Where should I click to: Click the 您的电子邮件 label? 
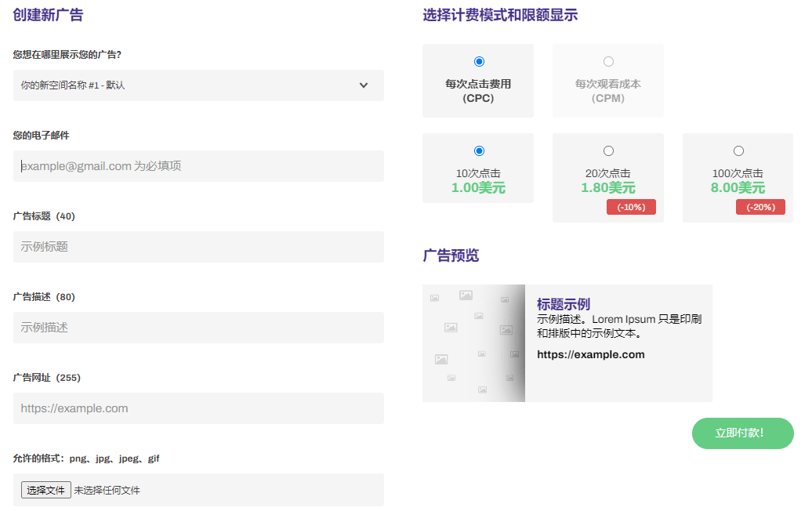41,136
